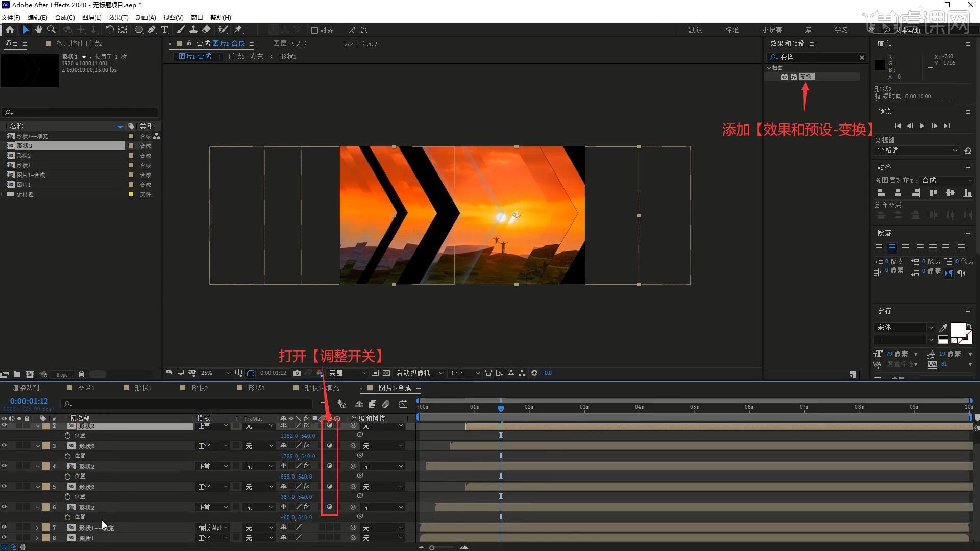Viewport: 980px width, 551px height.
Task: Select the Zoom magnifier tool
Action: (52, 30)
